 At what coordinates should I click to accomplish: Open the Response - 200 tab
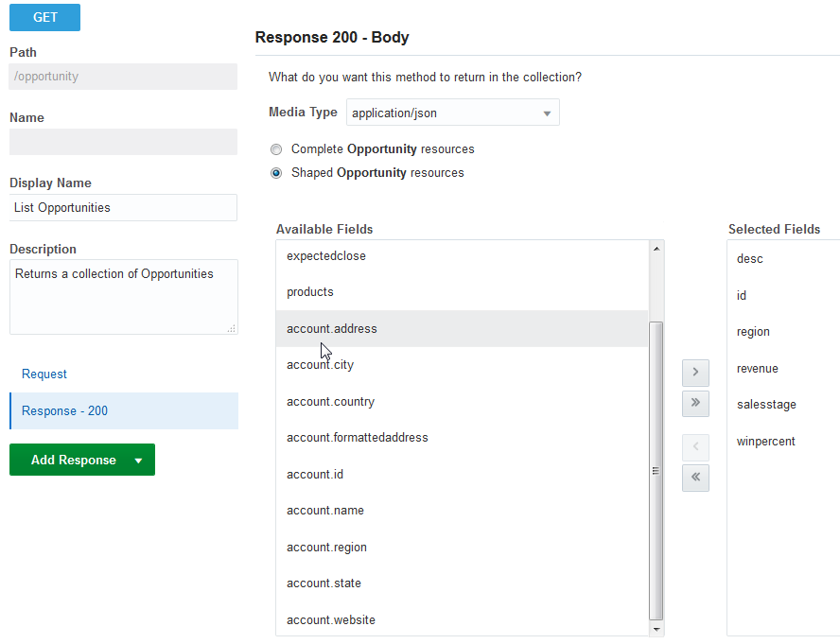[x=64, y=411]
